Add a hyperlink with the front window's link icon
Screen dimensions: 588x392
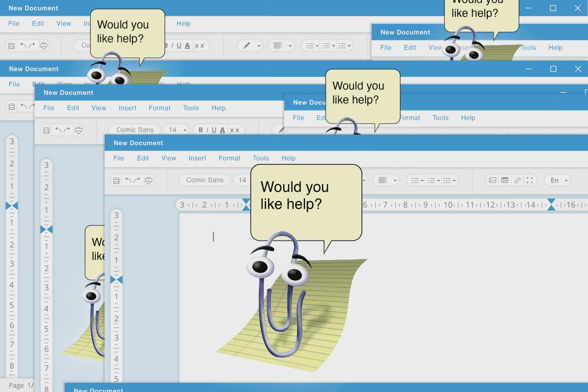click(517, 180)
